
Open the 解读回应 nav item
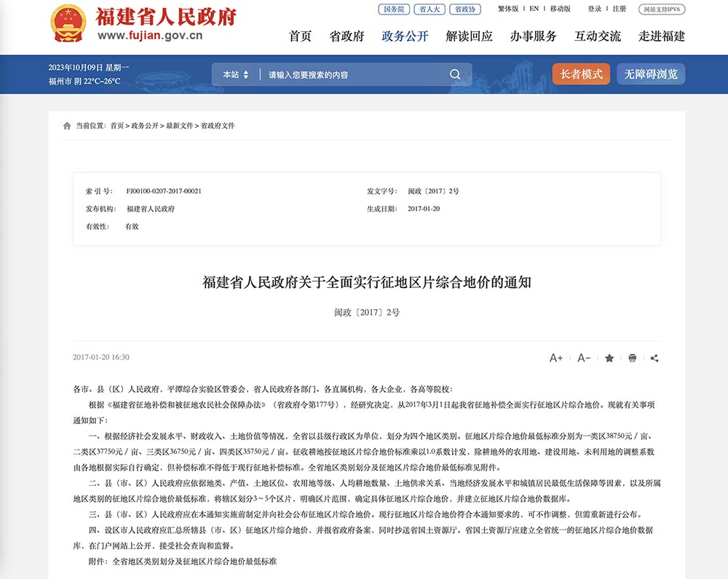[469, 36]
